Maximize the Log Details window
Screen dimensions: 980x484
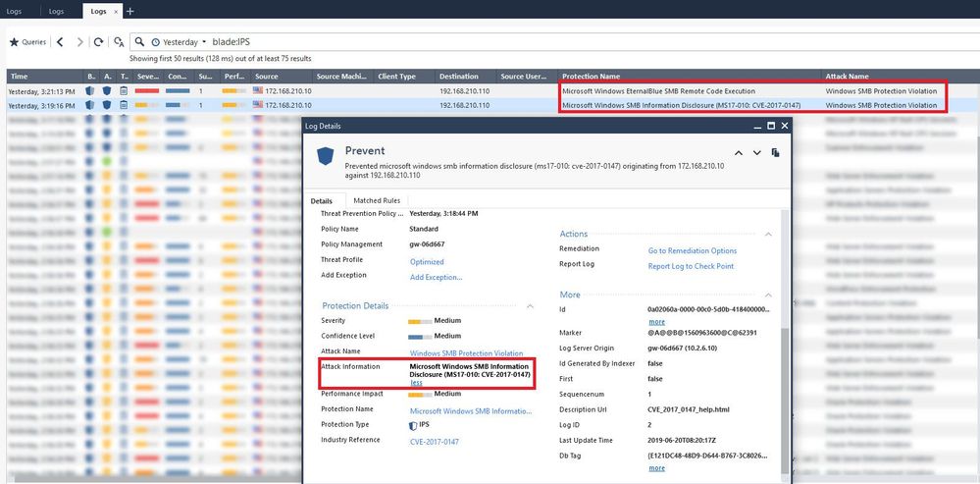pos(771,126)
